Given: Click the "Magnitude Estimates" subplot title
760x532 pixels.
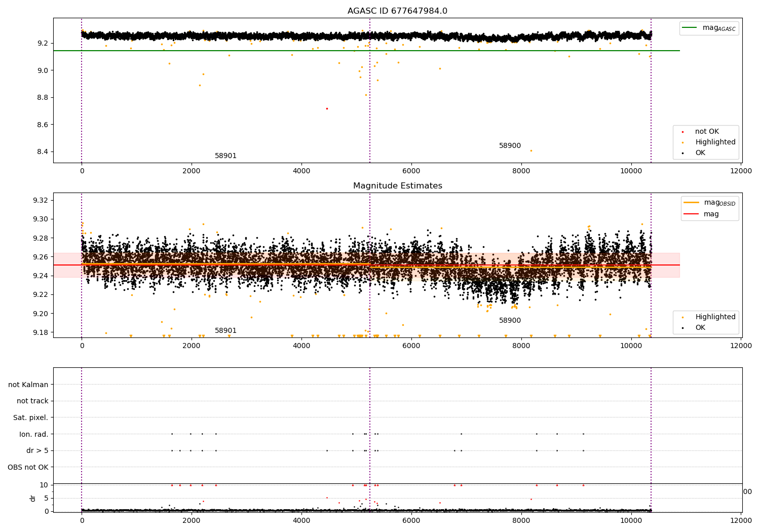Looking at the screenshot, I should [397, 186].
